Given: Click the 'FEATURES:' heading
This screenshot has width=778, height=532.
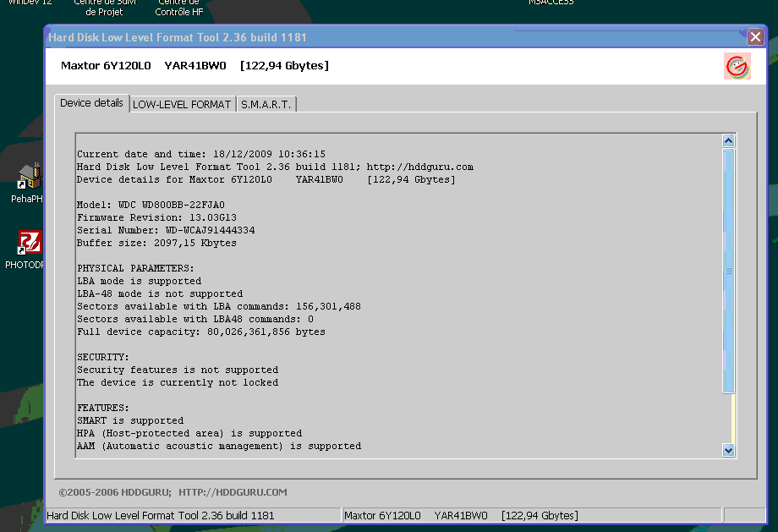Looking at the screenshot, I should 102,408.
